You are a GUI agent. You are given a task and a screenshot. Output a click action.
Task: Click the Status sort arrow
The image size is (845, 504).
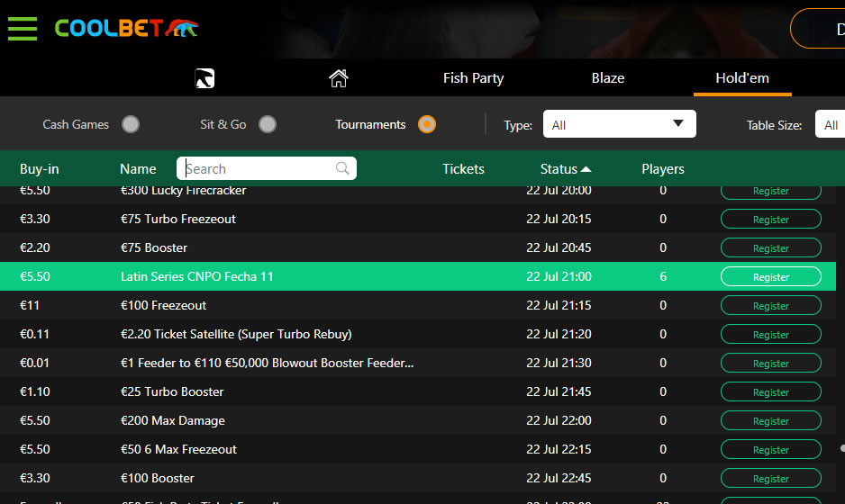586,169
